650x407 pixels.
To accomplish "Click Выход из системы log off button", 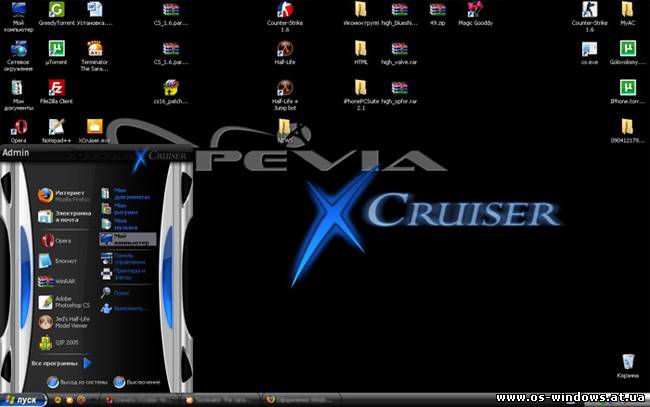I will [77, 382].
